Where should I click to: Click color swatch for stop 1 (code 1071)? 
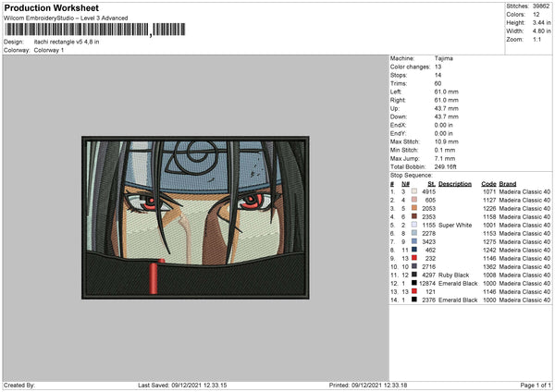[414, 191]
